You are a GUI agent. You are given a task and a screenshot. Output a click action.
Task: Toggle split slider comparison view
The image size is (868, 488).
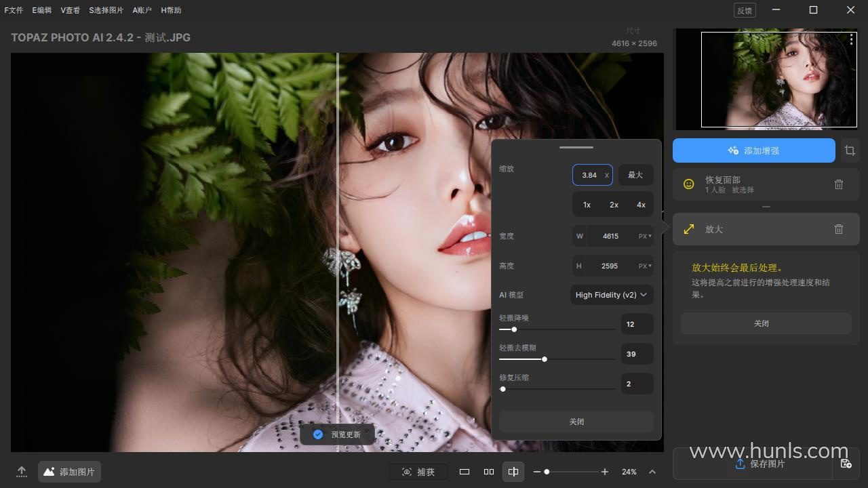(x=513, y=472)
